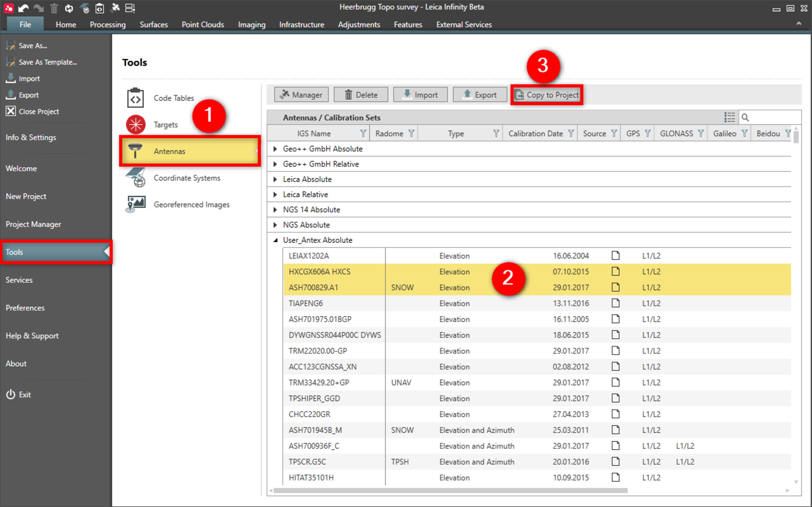This screenshot has width=812, height=507.
Task: Open coordinate systems icon in quick access toolbar
Action: pos(84,8)
